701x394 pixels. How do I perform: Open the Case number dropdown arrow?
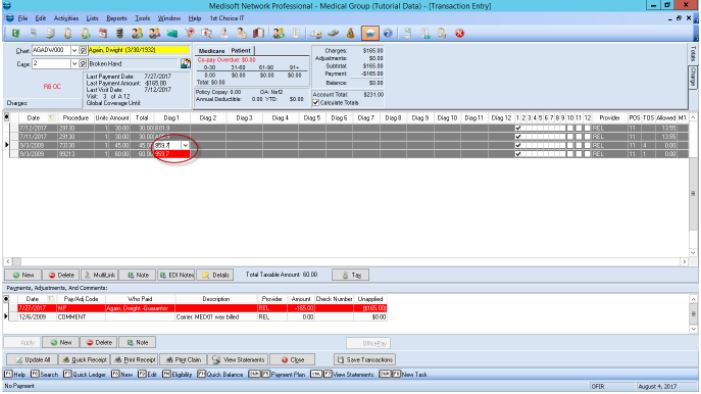74,64
